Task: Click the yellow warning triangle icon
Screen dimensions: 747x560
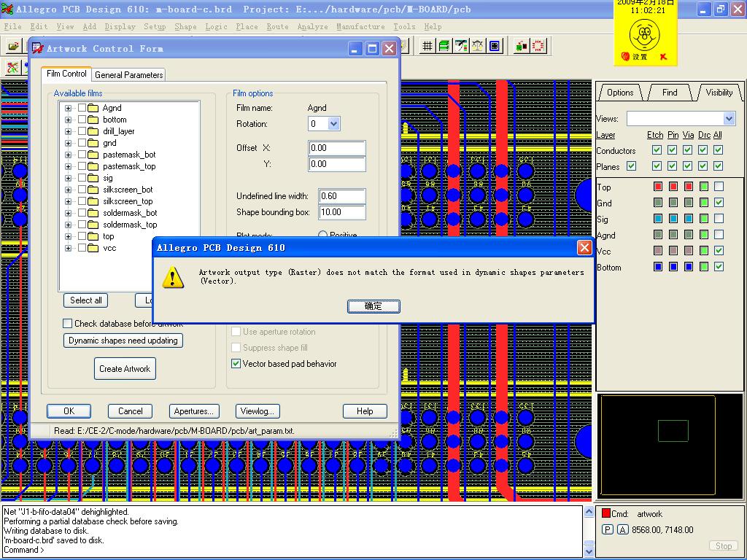Action: [x=173, y=277]
